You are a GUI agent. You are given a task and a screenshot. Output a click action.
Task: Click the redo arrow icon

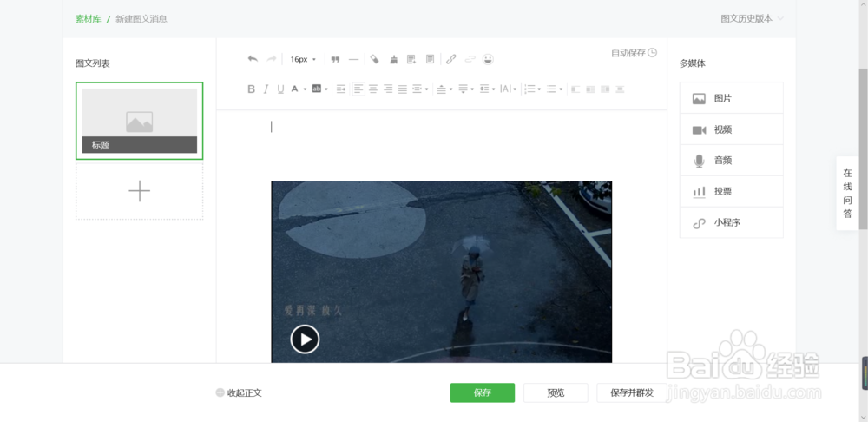[271, 59]
